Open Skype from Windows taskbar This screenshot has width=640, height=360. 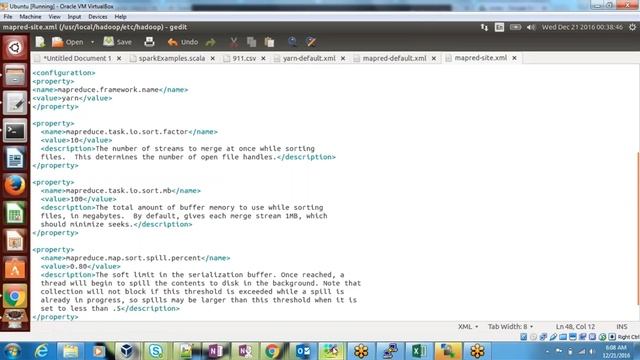click(x=156, y=351)
